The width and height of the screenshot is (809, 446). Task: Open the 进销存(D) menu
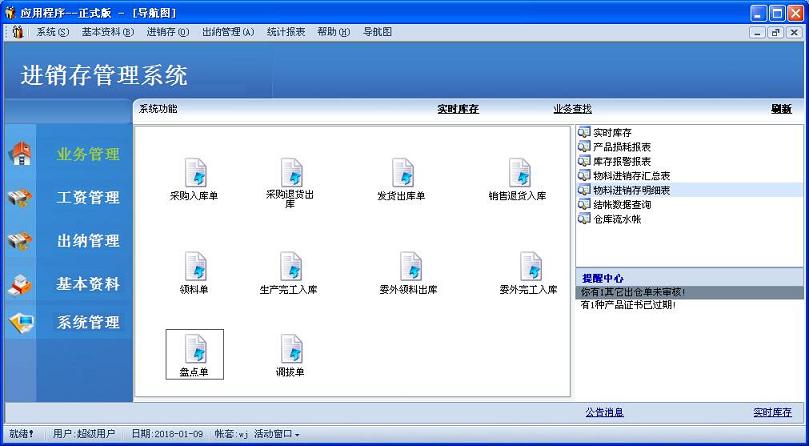[168, 32]
